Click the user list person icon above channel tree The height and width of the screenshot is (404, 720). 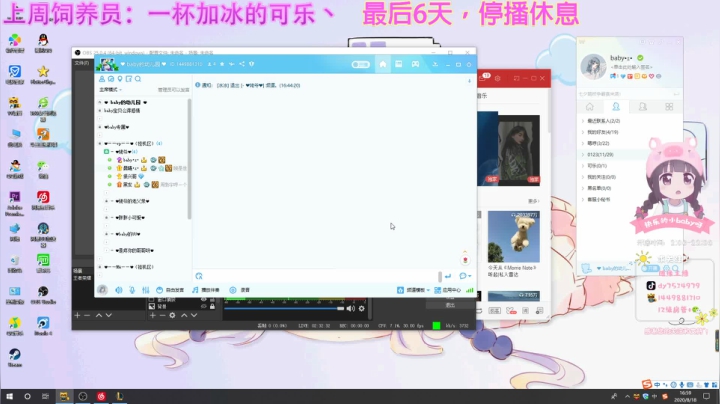point(102,79)
